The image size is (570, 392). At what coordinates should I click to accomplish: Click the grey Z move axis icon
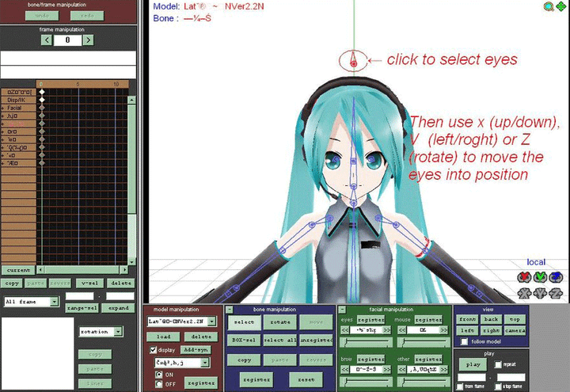(556, 293)
